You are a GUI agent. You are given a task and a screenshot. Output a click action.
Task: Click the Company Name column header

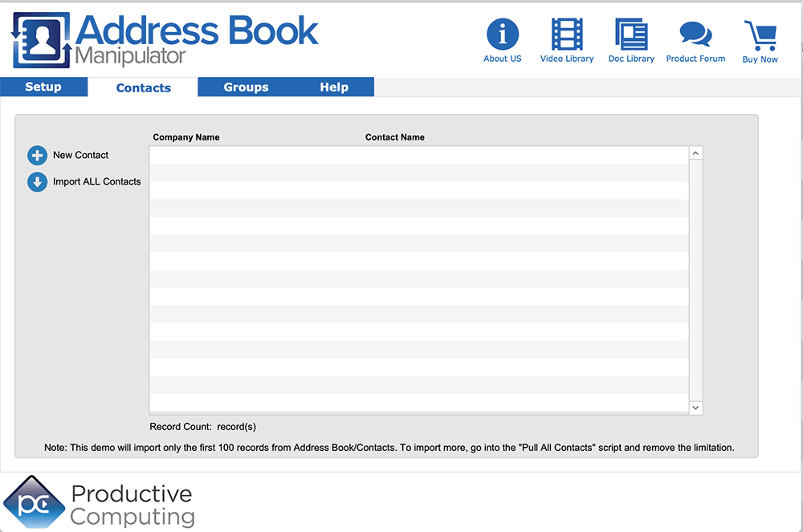(186, 137)
